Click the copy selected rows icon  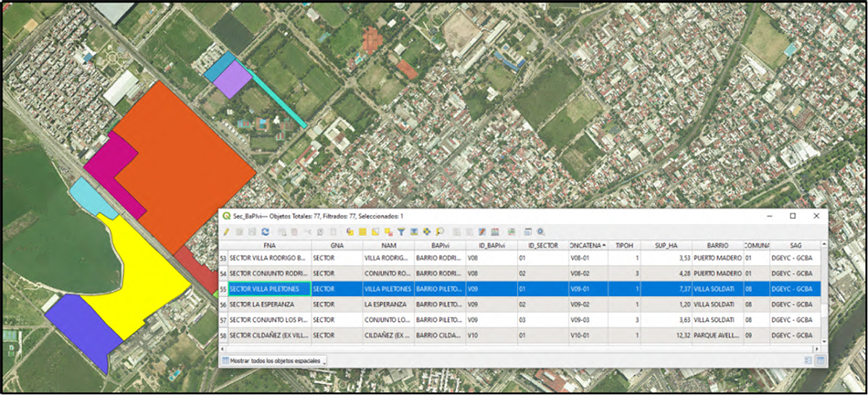(321, 232)
